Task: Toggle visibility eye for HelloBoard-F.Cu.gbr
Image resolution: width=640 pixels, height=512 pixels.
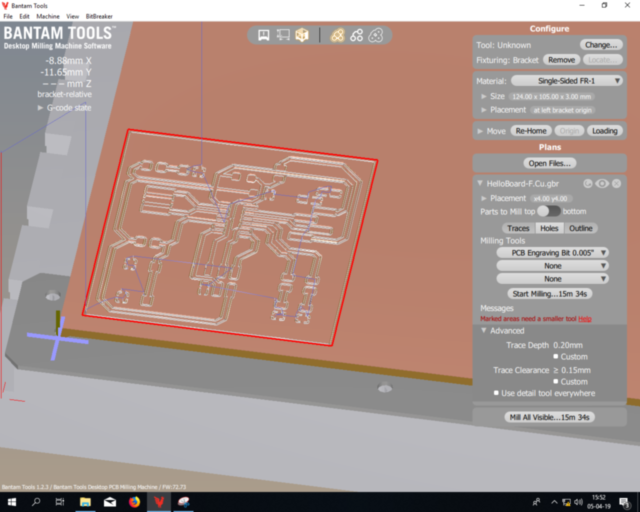Action: [x=602, y=184]
